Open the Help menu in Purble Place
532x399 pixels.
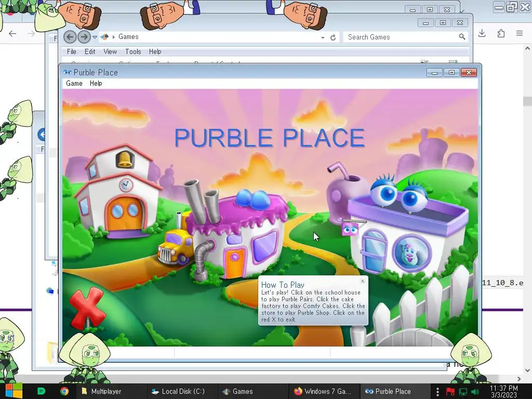coord(96,84)
